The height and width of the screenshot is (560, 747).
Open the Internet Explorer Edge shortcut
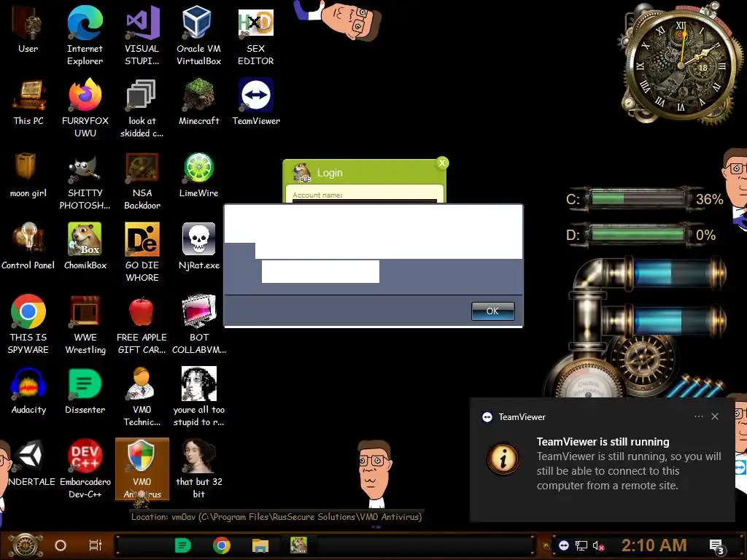click(85, 35)
